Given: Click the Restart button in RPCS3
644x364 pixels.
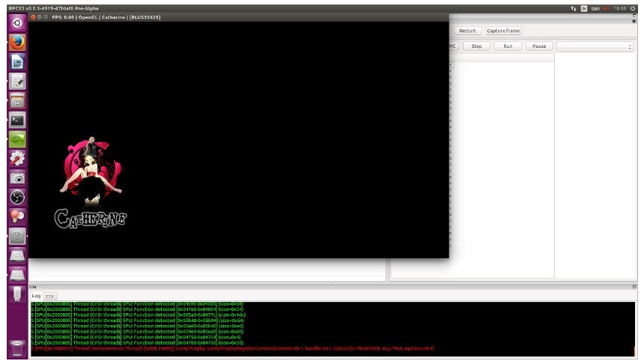Looking at the screenshot, I should (x=467, y=31).
